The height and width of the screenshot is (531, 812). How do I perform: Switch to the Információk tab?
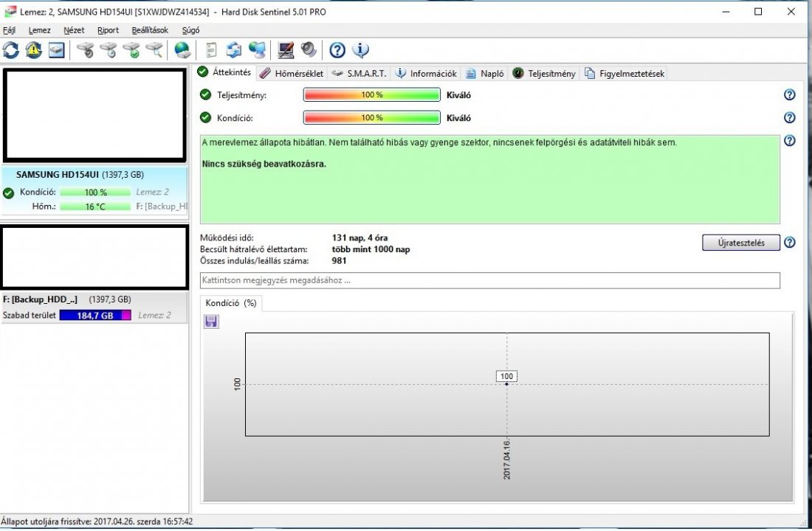tap(426, 74)
